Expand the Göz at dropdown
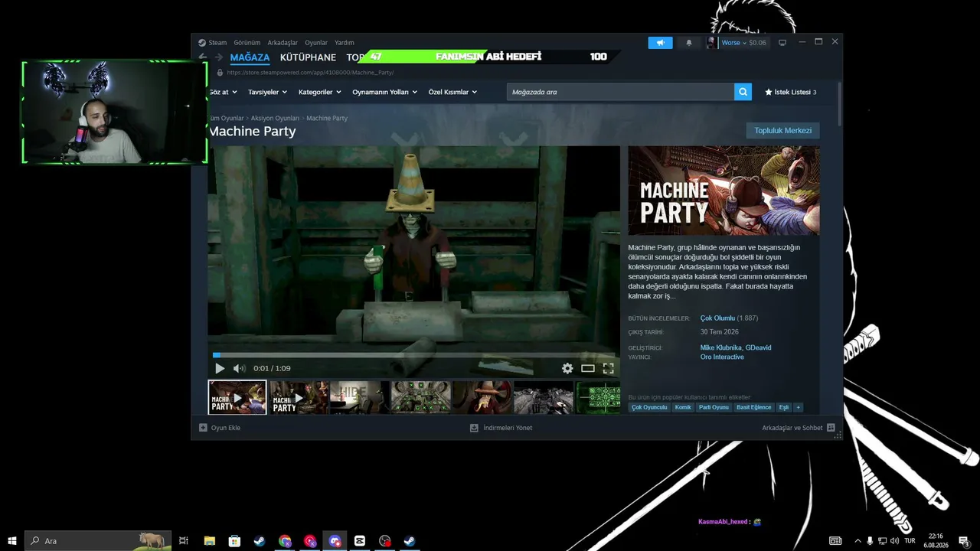 [x=222, y=92]
